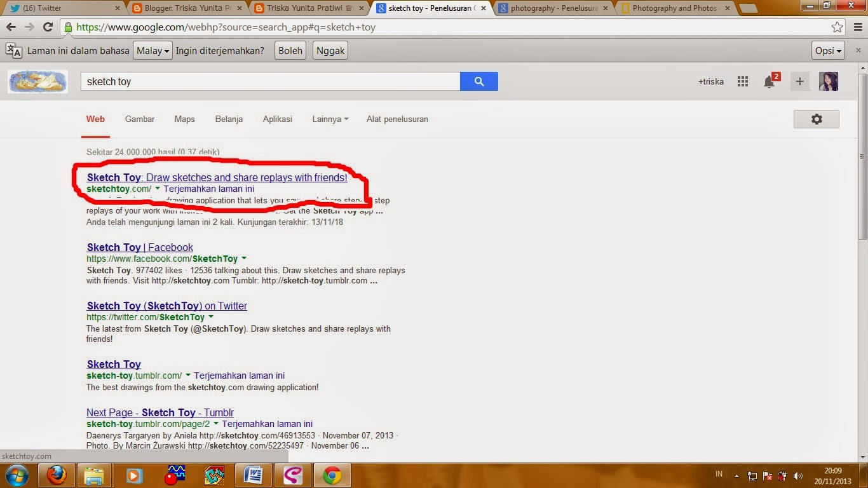Open the Windows Start button

17,475
